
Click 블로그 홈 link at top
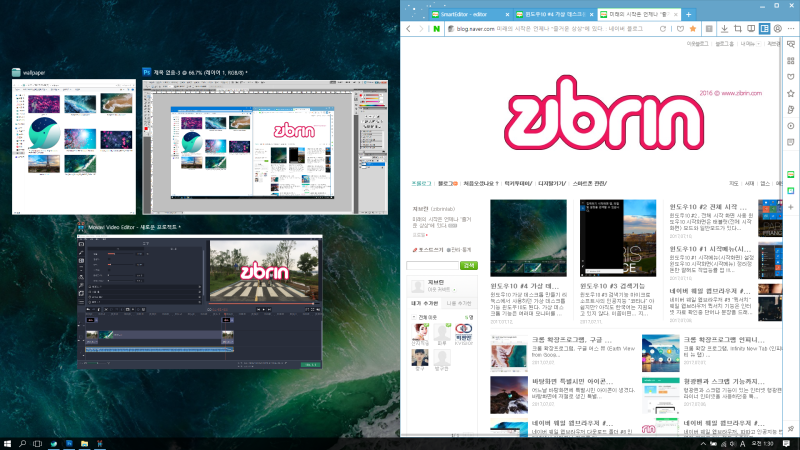724,44
